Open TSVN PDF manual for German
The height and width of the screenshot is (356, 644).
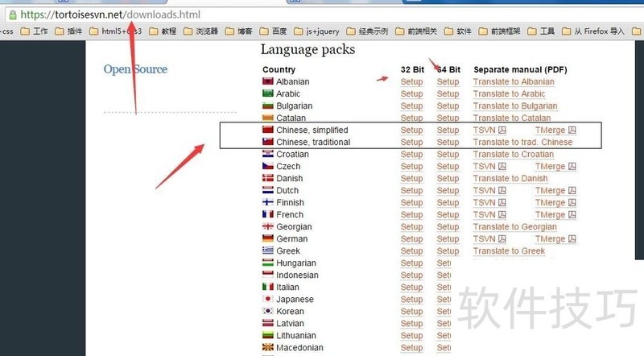click(x=489, y=239)
